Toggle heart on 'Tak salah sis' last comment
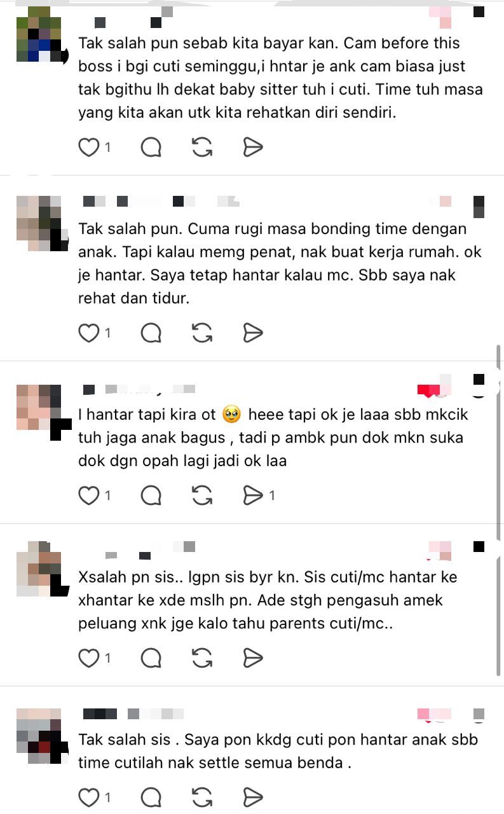Viewport: 504px width, 814px height. tap(89, 797)
